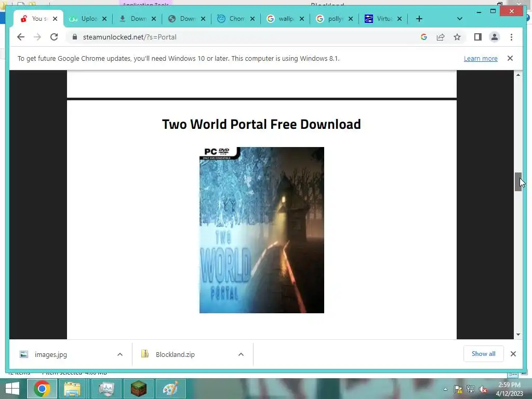Click Show all downloads button
Image resolution: width=532 pixels, height=399 pixels.
pyautogui.click(x=484, y=354)
